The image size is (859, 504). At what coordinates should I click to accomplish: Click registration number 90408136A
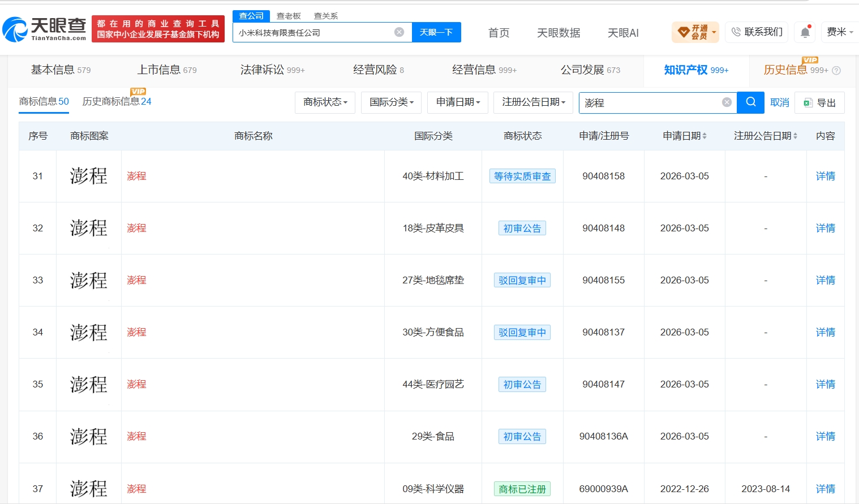point(604,436)
